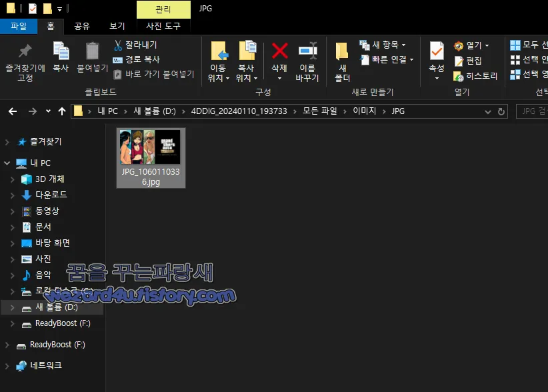Viewport: 548px width, 392px height.
Task: Create a new folder
Action: (342, 62)
